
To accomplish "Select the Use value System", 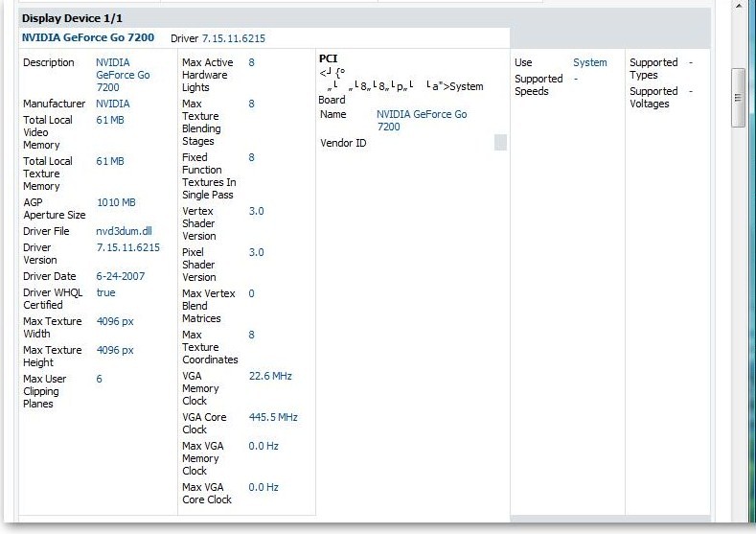I will 590,62.
